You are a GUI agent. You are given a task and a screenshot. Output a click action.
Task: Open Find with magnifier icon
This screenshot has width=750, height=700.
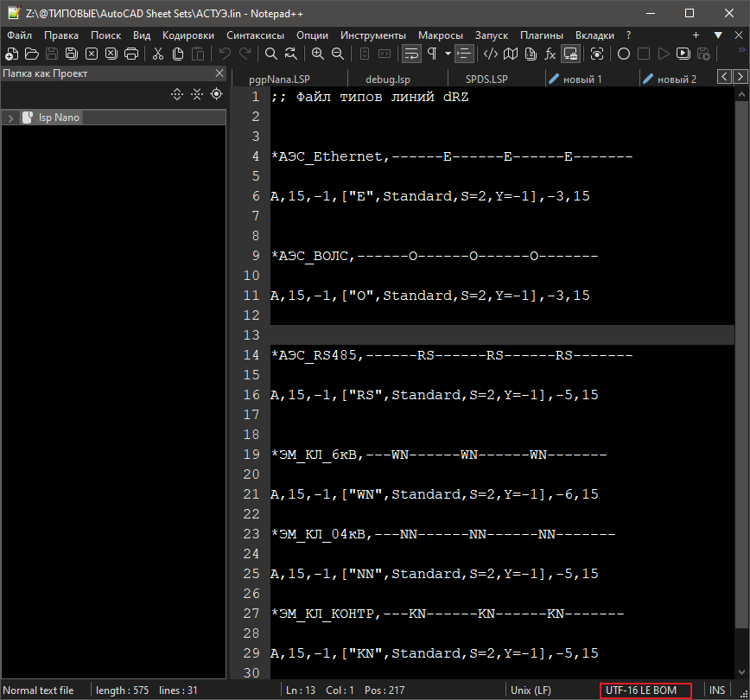point(271,54)
